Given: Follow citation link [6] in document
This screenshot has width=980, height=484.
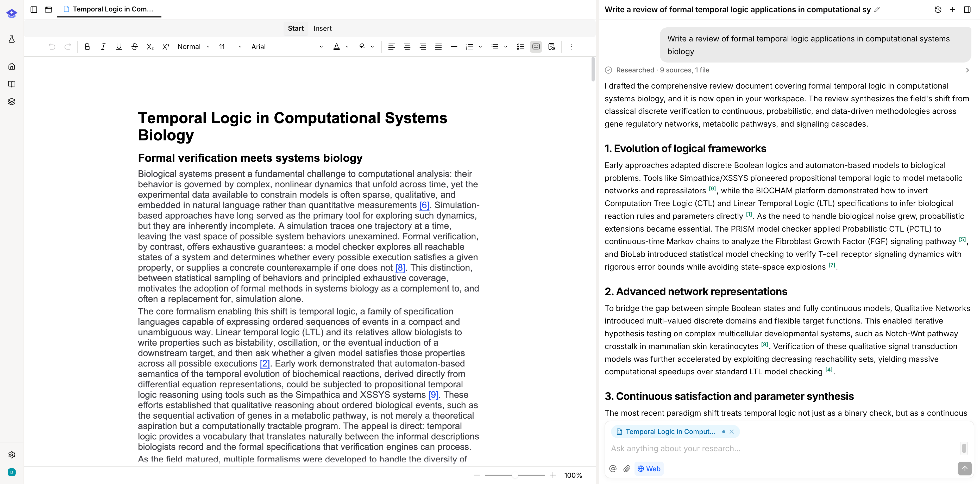Looking at the screenshot, I should [x=424, y=205].
